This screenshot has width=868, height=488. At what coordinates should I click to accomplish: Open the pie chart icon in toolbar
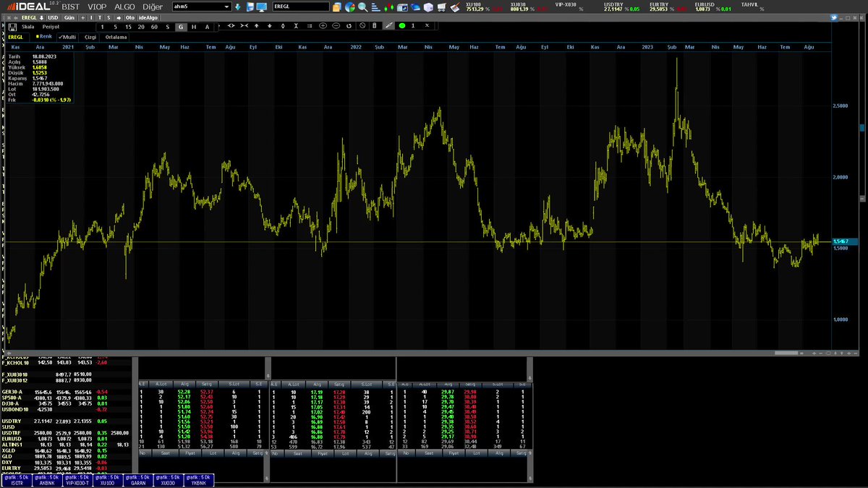(350, 7)
